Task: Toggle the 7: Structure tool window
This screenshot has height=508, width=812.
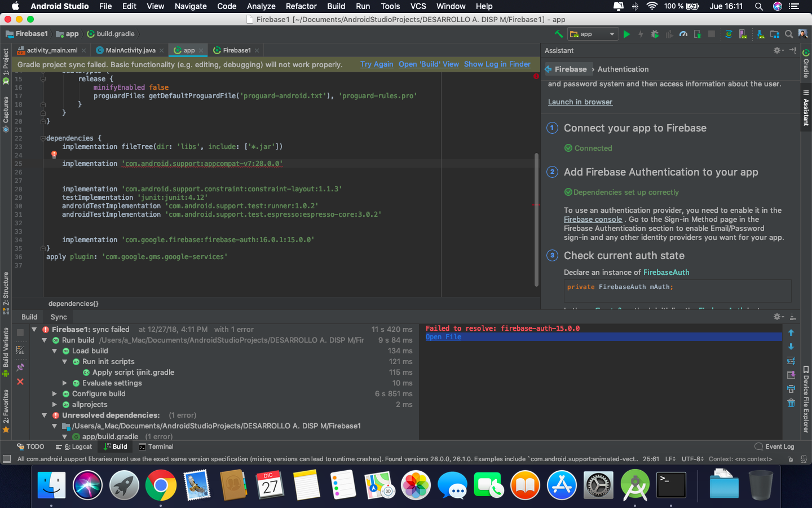Action: (x=6, y=292)
